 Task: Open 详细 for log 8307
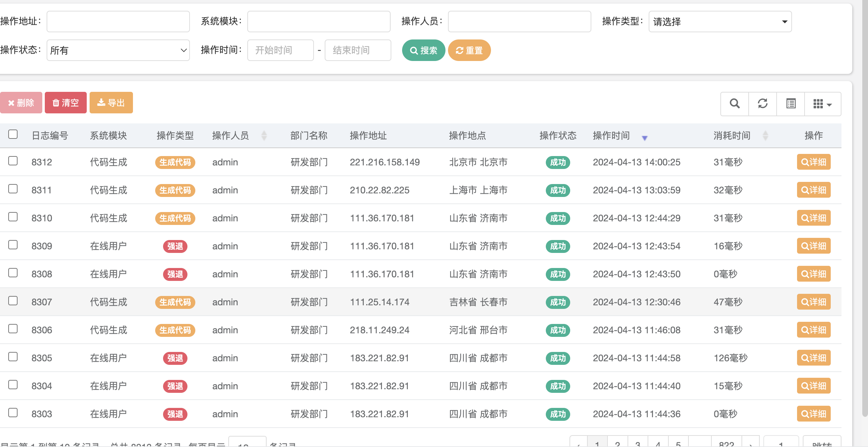point(814,302)
